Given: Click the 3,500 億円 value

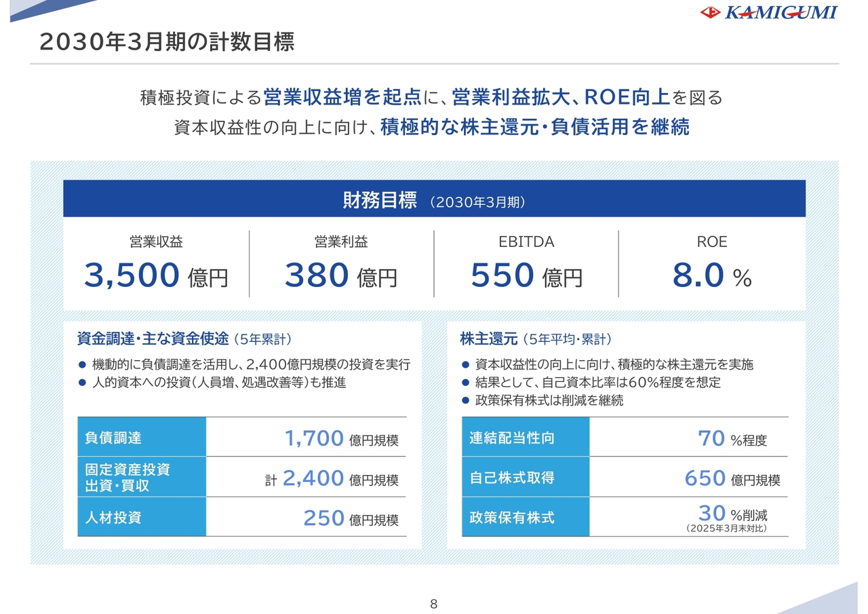Looking at the screenshot, I should click(156, 275).
